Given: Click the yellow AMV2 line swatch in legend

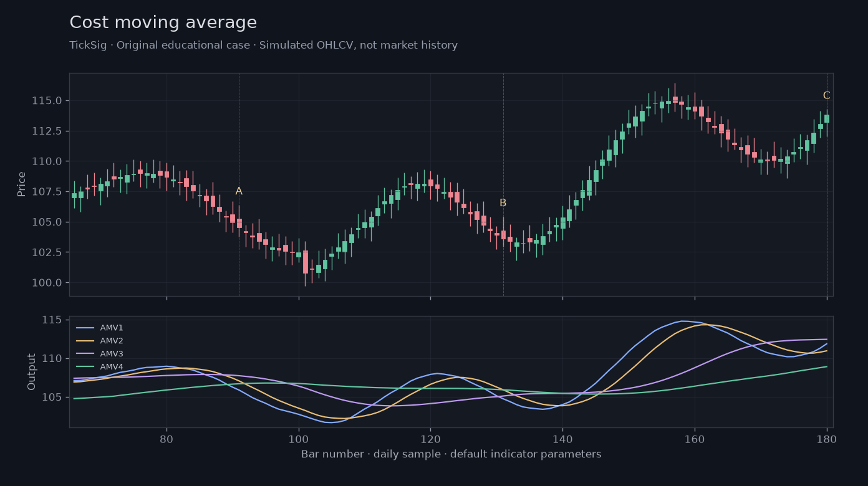Looking at the screenshot, I should click(x=85, y=341).
